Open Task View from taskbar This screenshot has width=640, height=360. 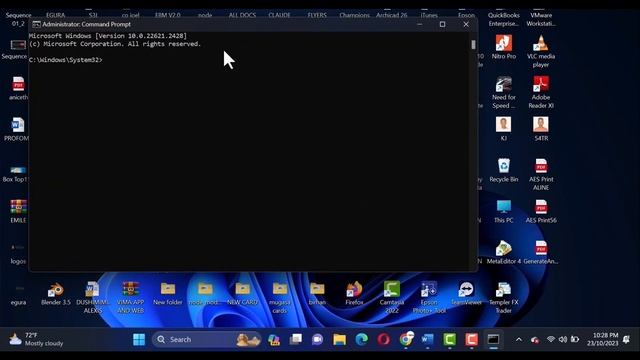tap(296, 339)
